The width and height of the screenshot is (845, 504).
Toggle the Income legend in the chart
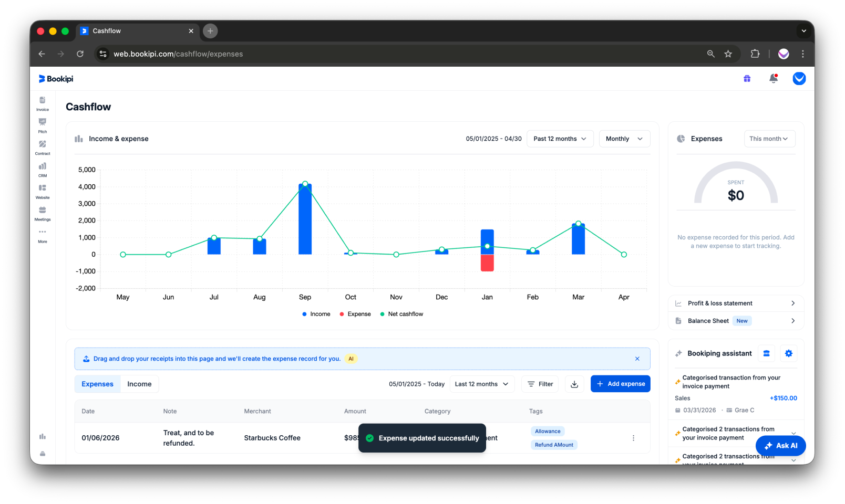316,313
